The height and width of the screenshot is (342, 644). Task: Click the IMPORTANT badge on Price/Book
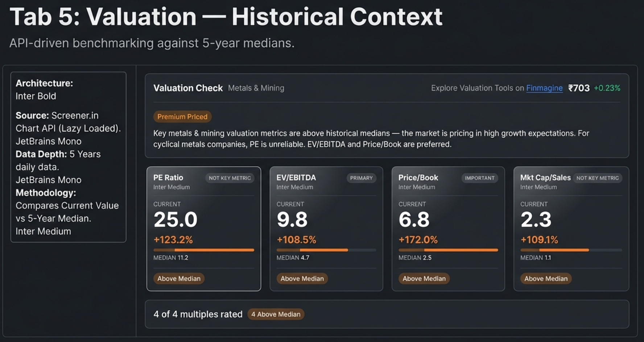pos(479,178)
